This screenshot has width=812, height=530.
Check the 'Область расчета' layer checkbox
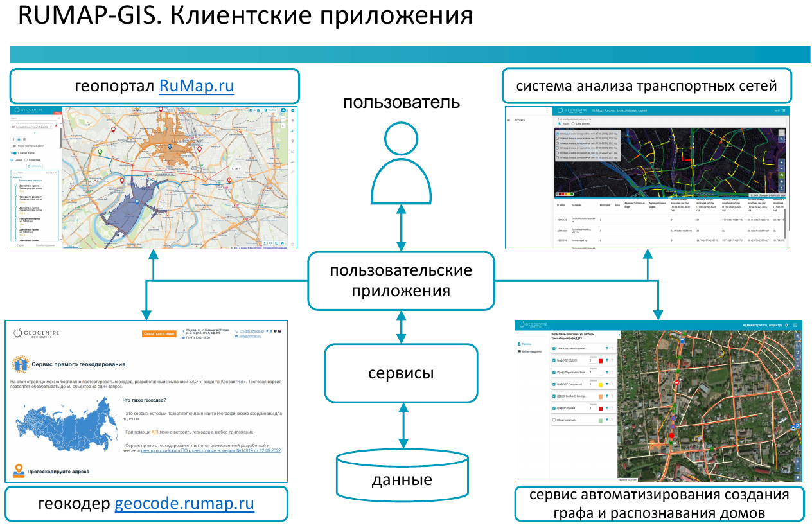pos(554,420)
